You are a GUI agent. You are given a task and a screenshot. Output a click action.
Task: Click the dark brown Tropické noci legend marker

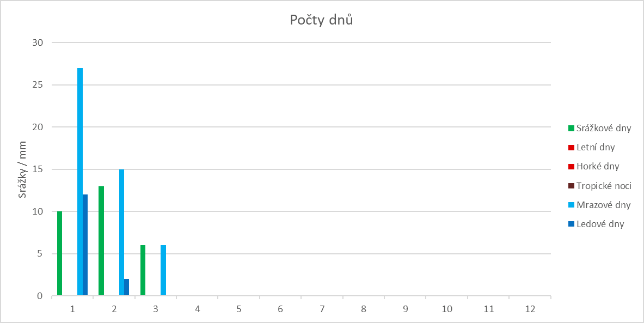[571, 186]
